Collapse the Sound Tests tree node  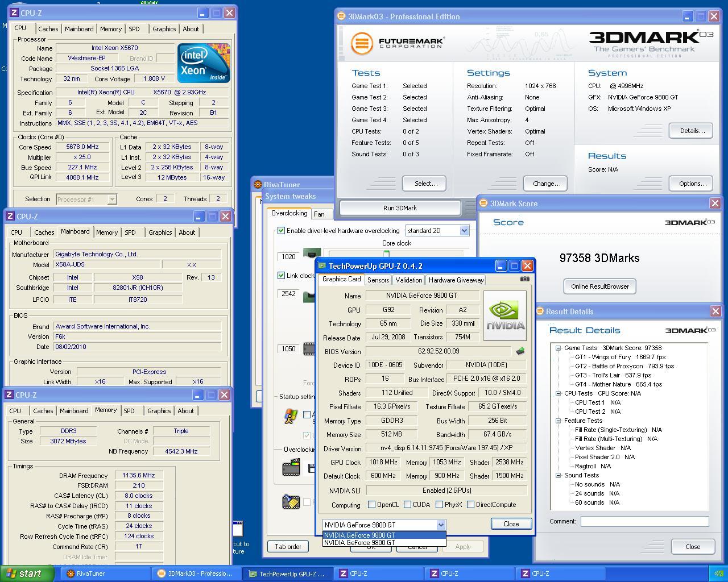point(558,475)
